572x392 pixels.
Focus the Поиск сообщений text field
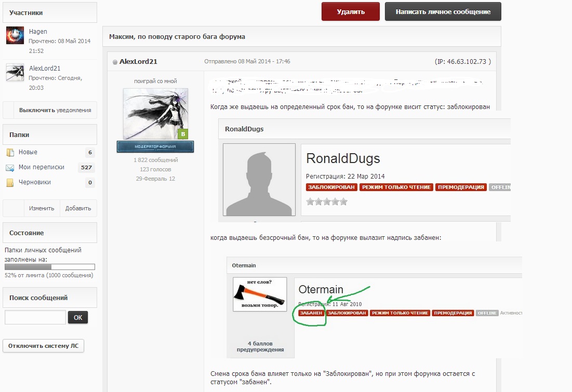click(x=35, y=317)
